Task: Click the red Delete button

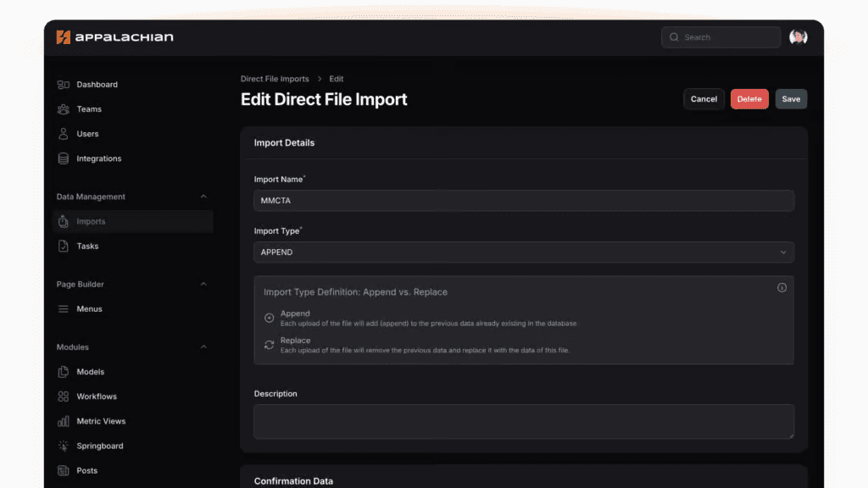Action: [x=749, y=99]
